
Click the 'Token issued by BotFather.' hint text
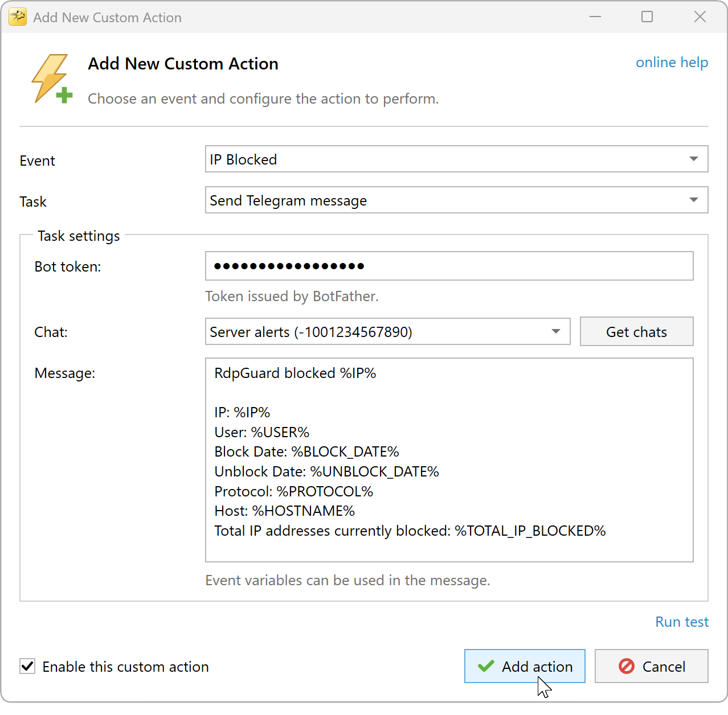[x=292, y=296]
